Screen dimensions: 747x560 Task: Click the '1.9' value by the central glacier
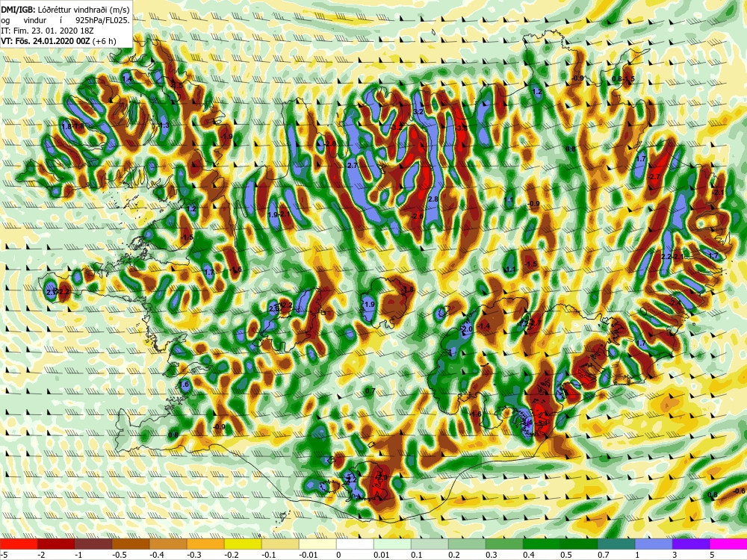click(x=369, y=305)
